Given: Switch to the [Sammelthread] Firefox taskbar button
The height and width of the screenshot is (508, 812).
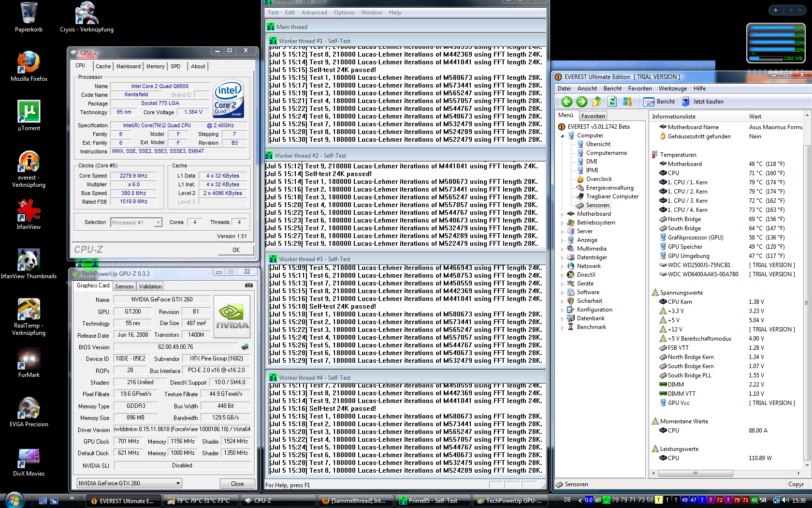Looking at the screenshot, I should click(x=355, y=501).
